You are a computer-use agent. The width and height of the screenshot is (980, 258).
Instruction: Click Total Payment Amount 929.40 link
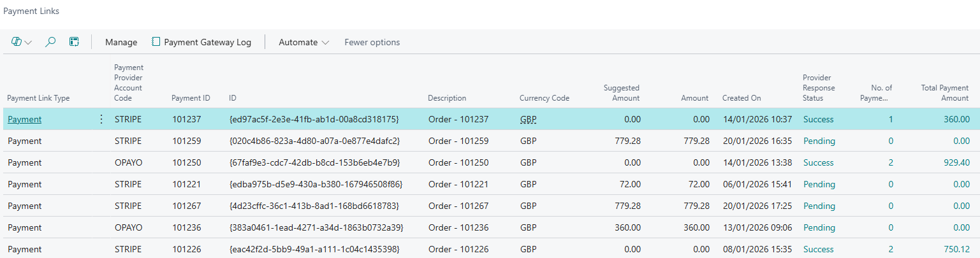click(x=956, y=162)
